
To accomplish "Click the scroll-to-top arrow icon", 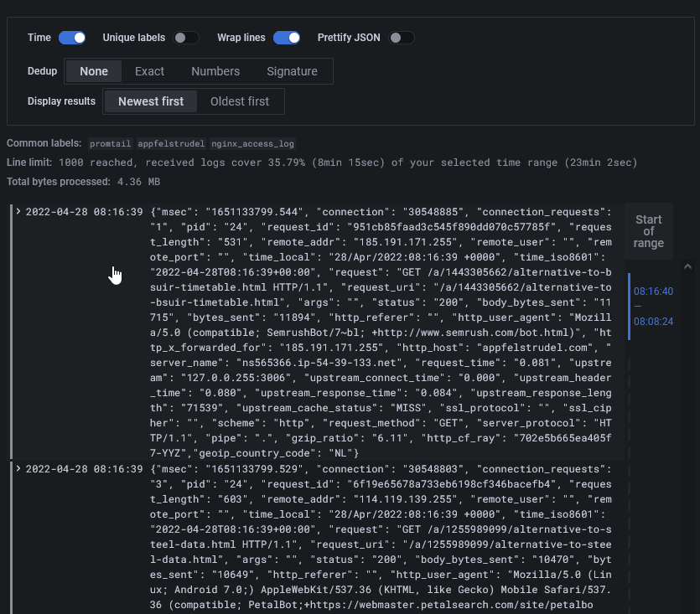I will pos(687,266).
